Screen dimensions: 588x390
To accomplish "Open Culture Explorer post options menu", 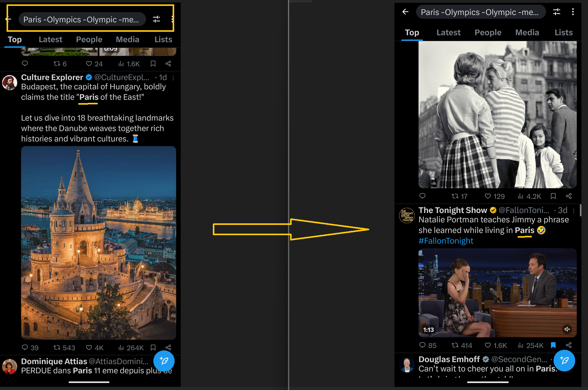I will [x=173, y=78].
